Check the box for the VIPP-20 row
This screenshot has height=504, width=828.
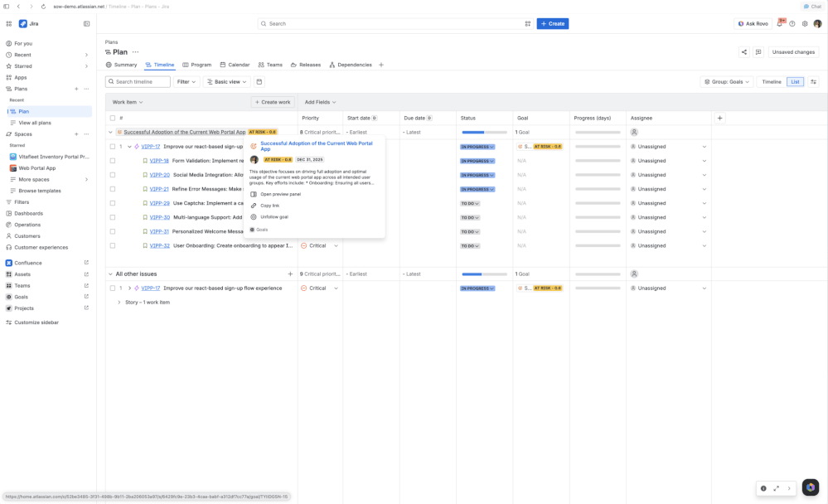tap(113, 175)
